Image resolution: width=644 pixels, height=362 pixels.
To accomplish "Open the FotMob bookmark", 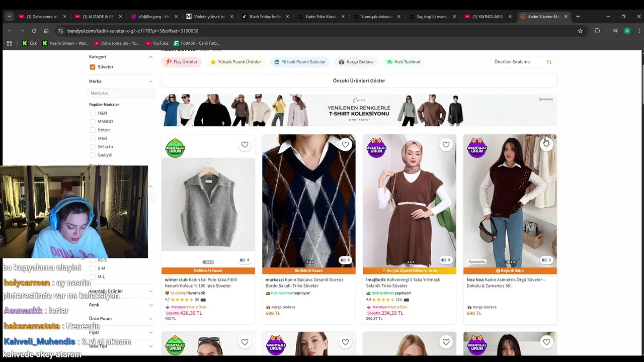I will coord(197,43).
